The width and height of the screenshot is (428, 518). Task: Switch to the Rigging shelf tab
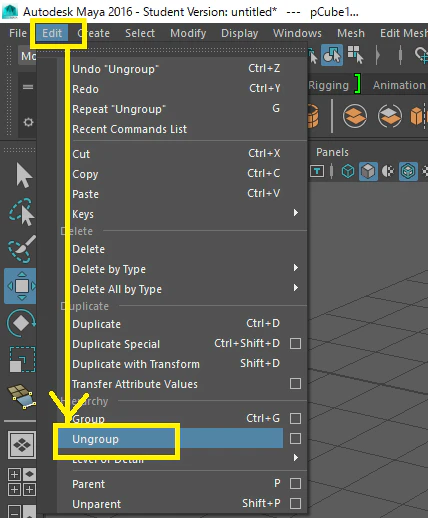[328, 85]
